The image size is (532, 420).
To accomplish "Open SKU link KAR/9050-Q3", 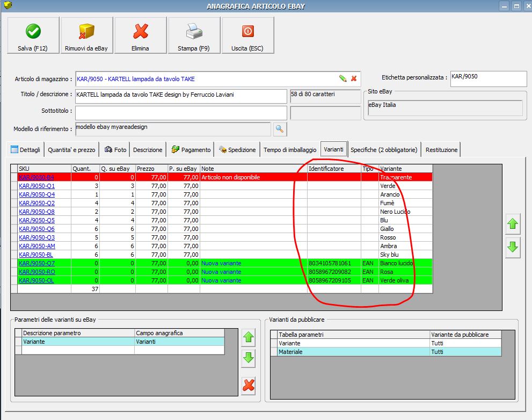I will click(x=37, y=237).
